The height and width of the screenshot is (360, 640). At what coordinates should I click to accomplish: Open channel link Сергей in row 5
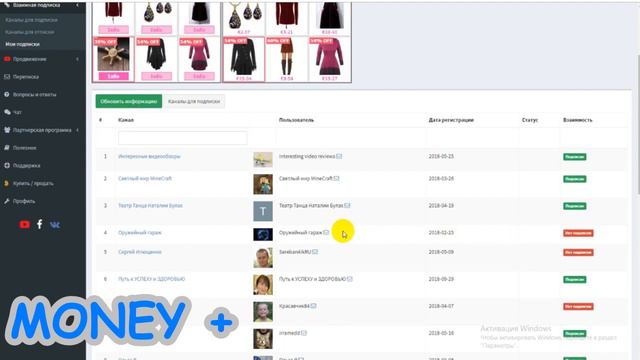140,252
